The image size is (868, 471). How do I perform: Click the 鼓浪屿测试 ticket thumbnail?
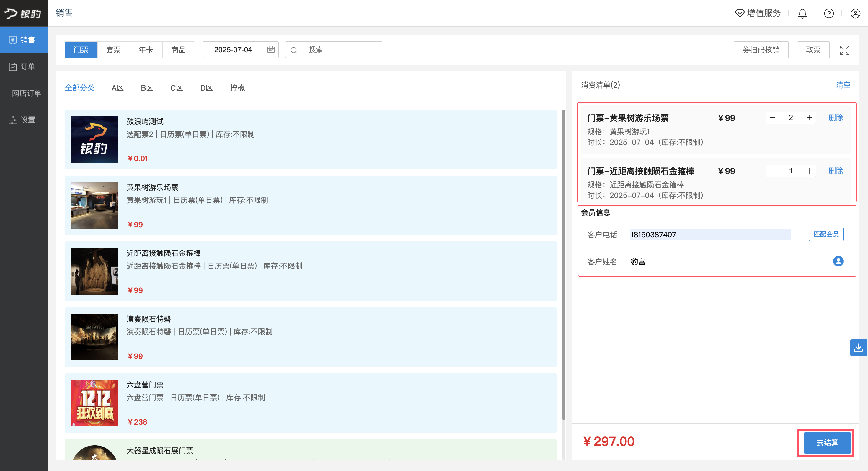point(94,140)
